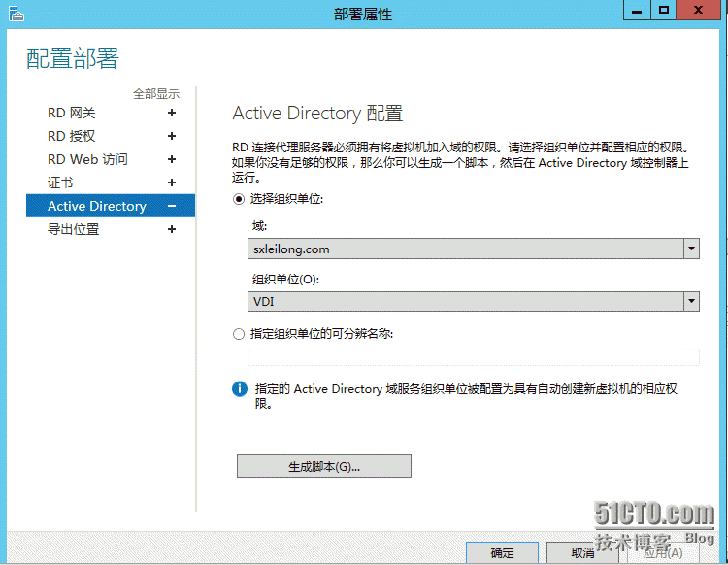This screenshot has width=728, height=565.
Task: Expand the RD Web 访问 plus icon
Action: 172,159
